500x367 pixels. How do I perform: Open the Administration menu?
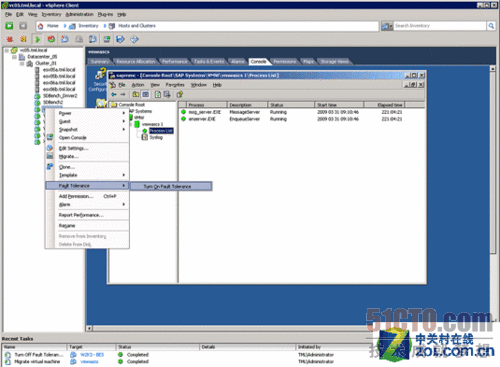79,14
